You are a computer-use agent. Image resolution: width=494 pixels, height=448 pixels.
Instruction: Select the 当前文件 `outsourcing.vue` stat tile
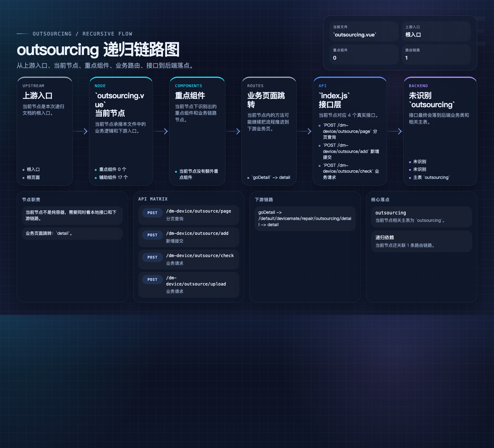coord(364,31)
